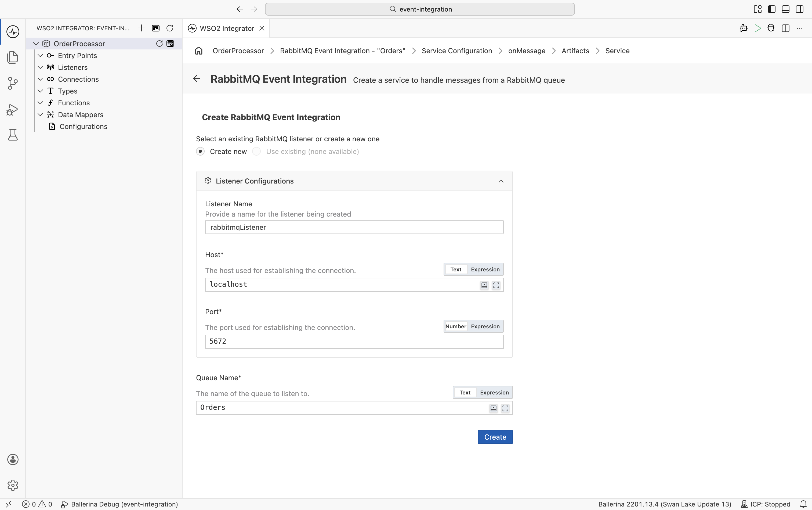Click the AI chat icon in editor toolbar
The height and width of the screenshot is (510, 812).
[744, 28]
